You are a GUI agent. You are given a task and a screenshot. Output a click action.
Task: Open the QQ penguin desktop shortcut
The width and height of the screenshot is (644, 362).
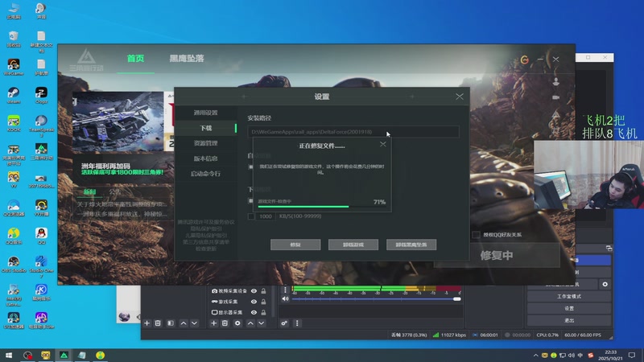click(41, 236)
